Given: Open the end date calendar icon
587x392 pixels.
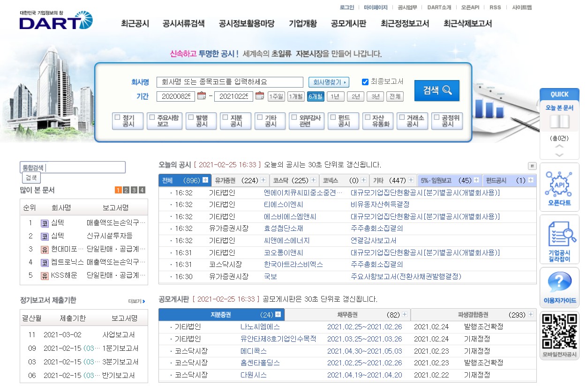Looking at the screenshot, I should tap(260, 96).
